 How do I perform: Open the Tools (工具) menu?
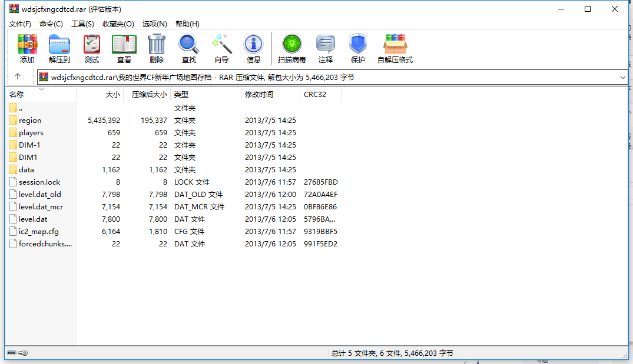pyautogui.click(x=83, y=24)
